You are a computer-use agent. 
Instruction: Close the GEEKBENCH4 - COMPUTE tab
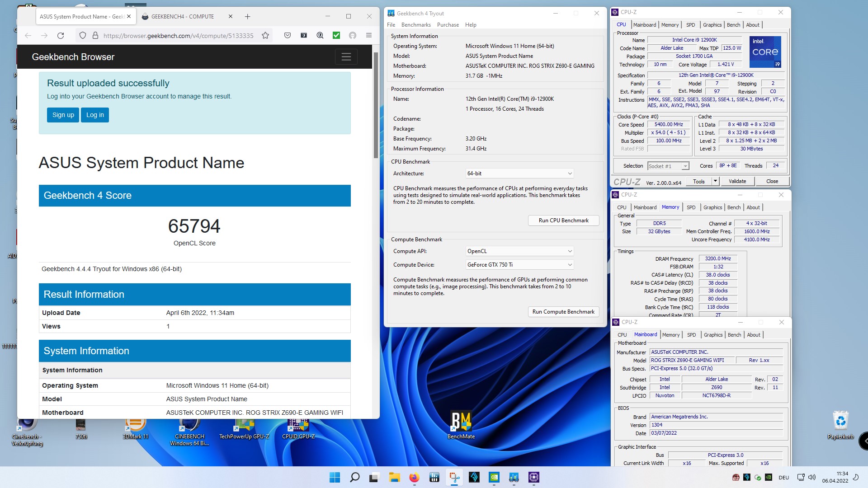(x=231, y=16)
